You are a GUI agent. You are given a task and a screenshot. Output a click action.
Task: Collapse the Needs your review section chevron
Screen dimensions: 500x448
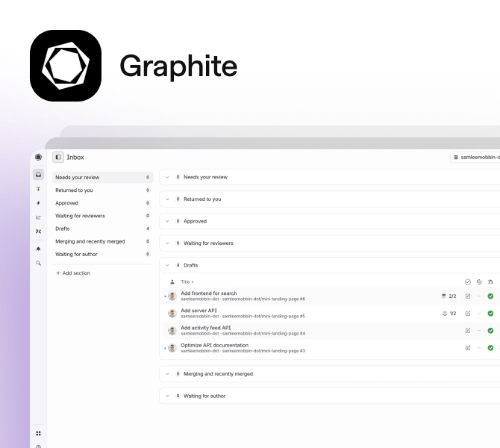coord(167,177)
